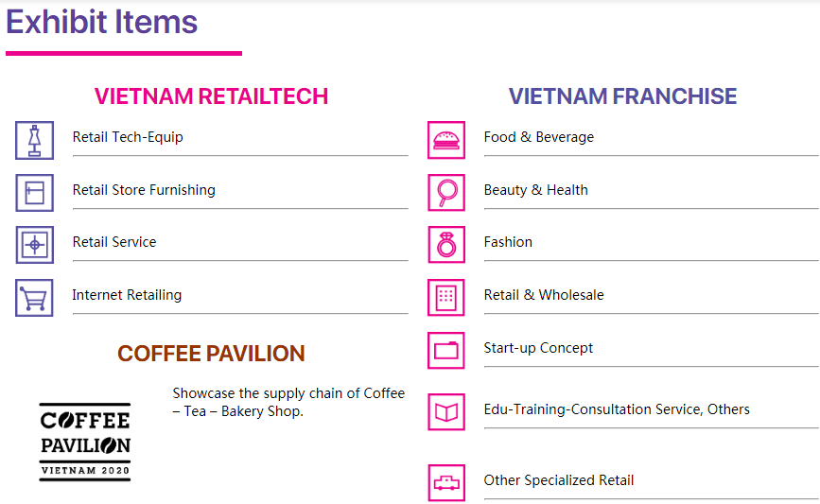Click the Retail Service target icon
The image size is (820, 504).
[x=34, y=245]
